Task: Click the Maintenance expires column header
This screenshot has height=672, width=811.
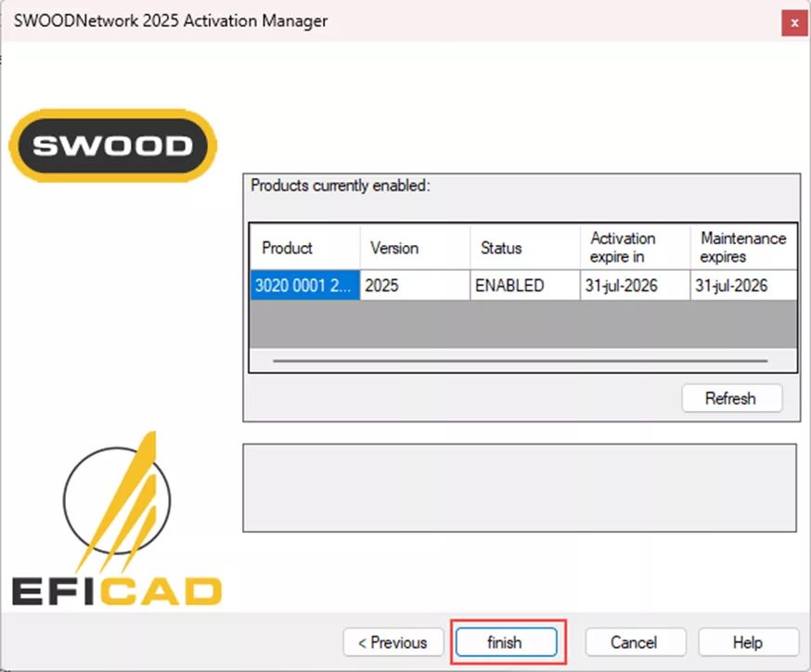Action: click(x=742, y=248)
